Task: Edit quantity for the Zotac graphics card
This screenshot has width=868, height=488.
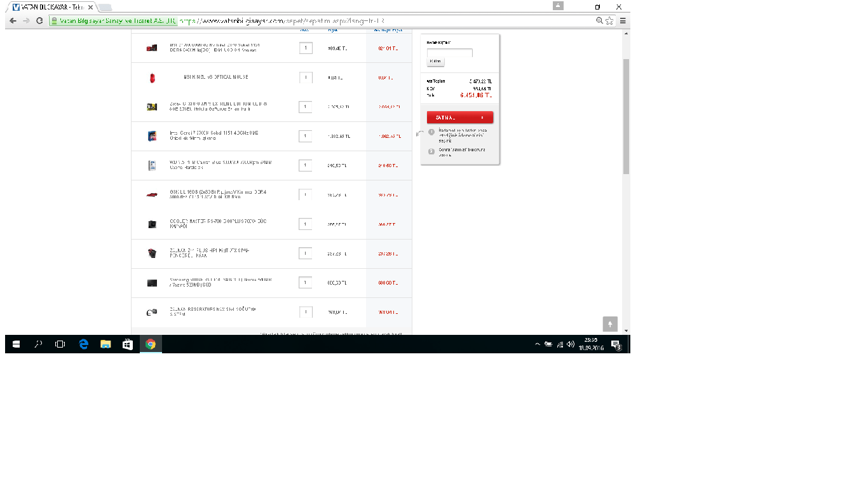Action: (x=306, y=107)
